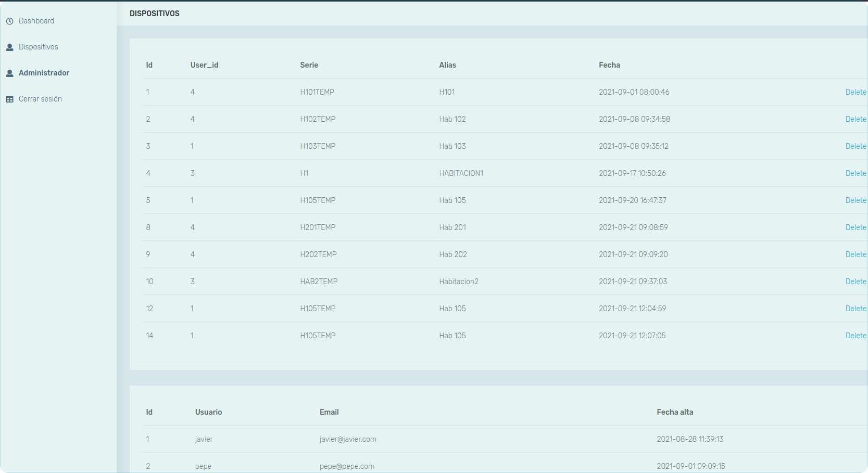
Task: Delete device H101TEMP
Action: pos(856,92)
